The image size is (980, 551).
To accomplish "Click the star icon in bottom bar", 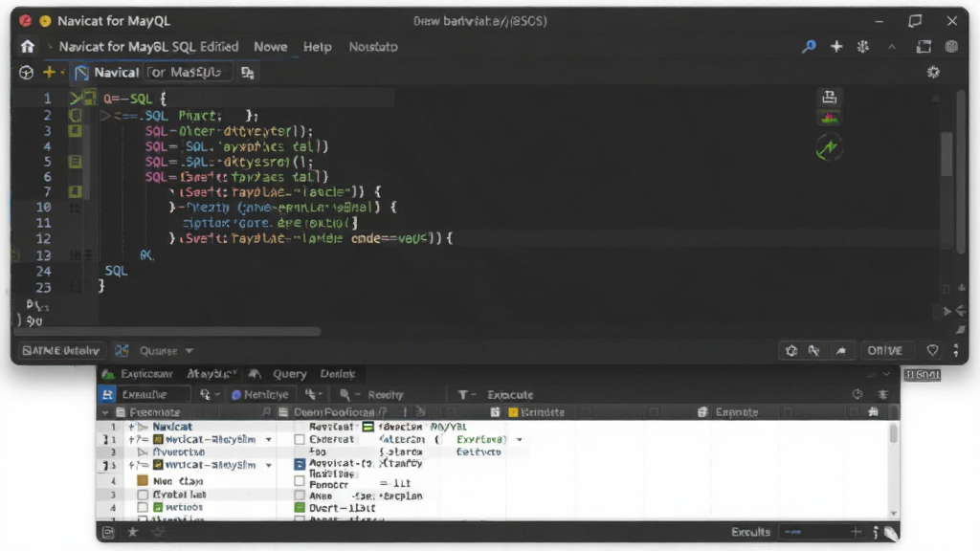I will (132, 532).
